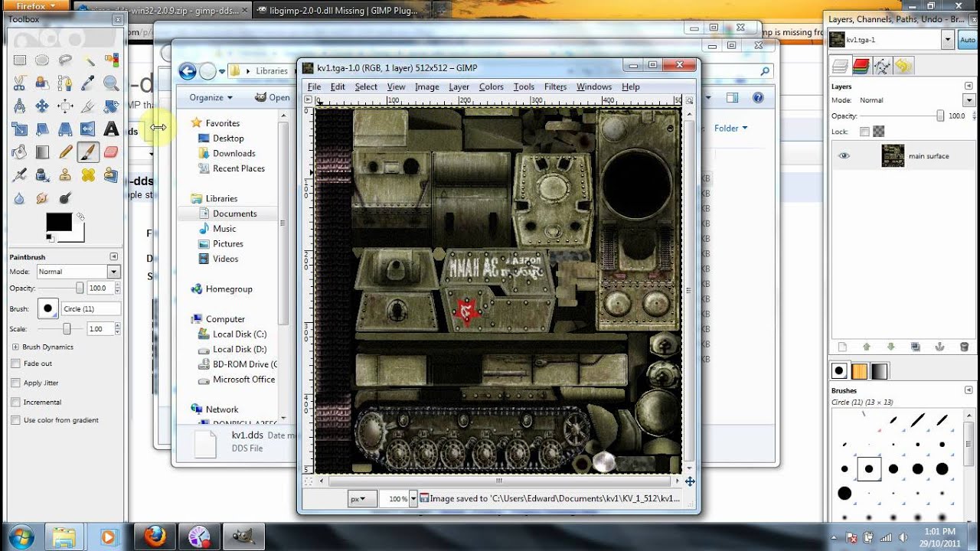Screen dimensions: 980x551
Task: Select the Alignment tool
Action: (65, 106)
